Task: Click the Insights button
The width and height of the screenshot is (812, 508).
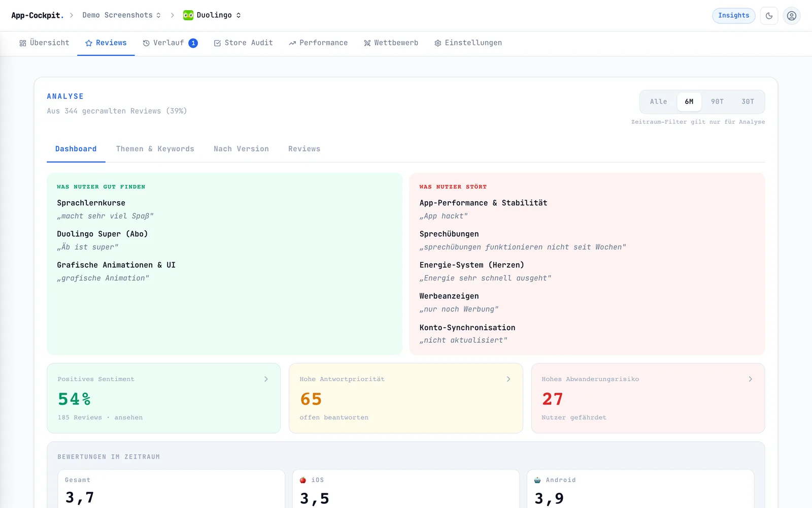Action: (734, 16)
